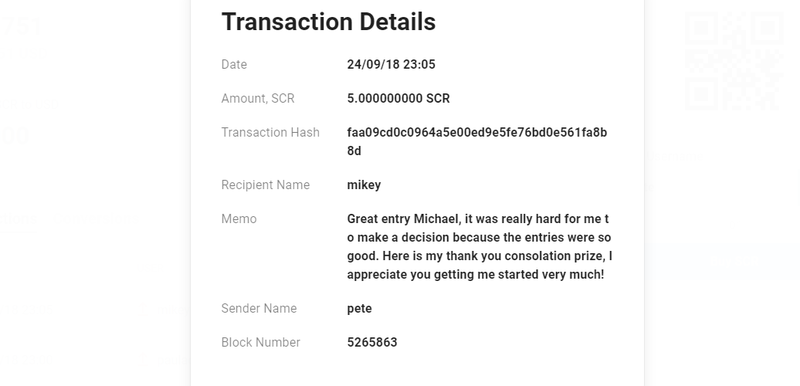The height and width of the screenshot is (386, 800).
Task: Click the Sender Name label
Action: pos(259,308)
